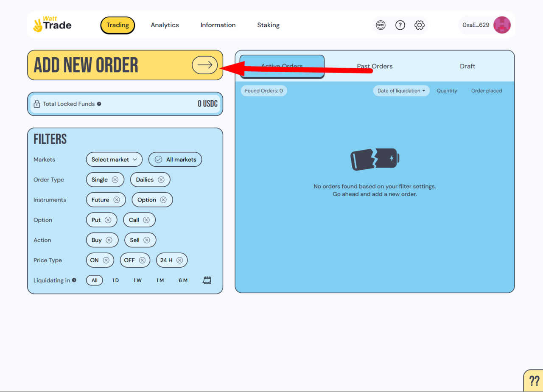This screenshot has width=543, height=392.
Task: Click the broken battery empty-state image
Action: point(375,160)
